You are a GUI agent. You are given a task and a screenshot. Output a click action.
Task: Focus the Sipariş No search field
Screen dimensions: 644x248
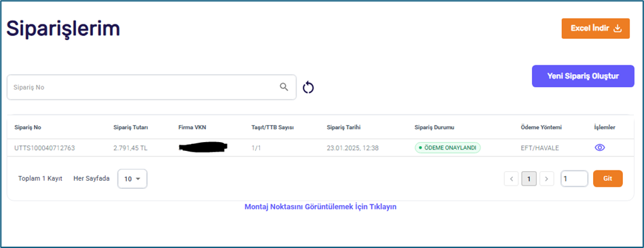pyautogui.click(x=151, y=87)
